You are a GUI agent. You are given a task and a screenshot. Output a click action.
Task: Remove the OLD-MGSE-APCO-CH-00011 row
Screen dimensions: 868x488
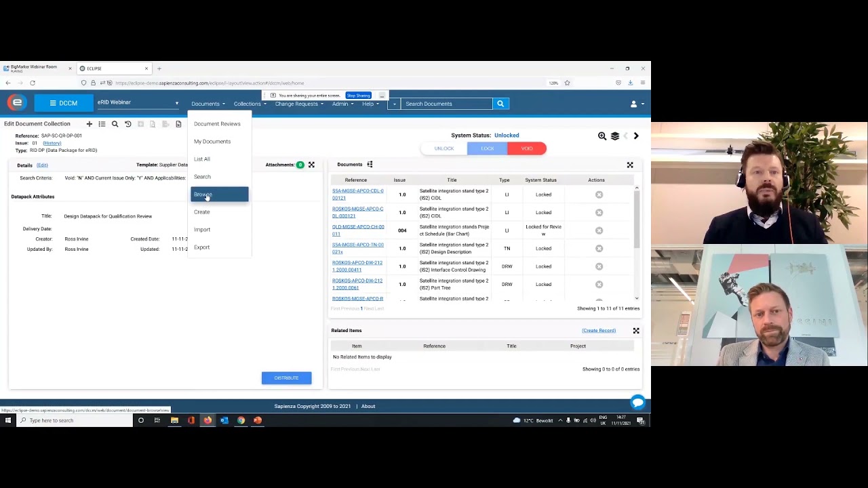click(599, 230)
